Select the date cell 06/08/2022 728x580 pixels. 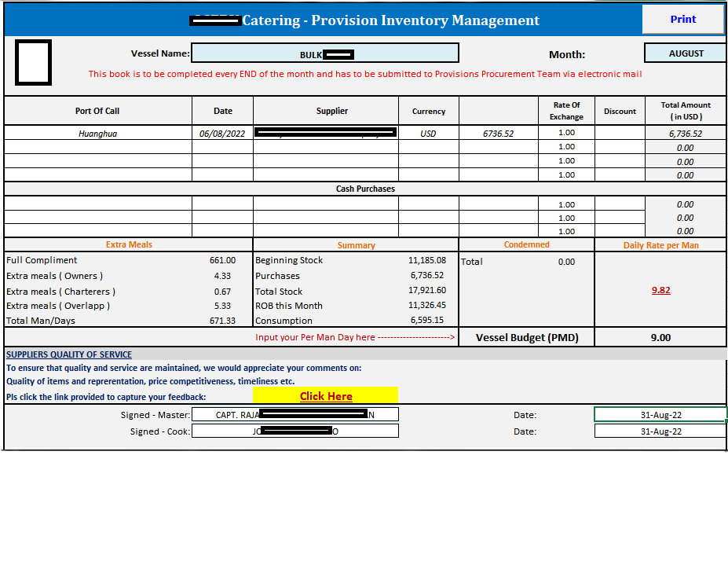tap(222, 134)
